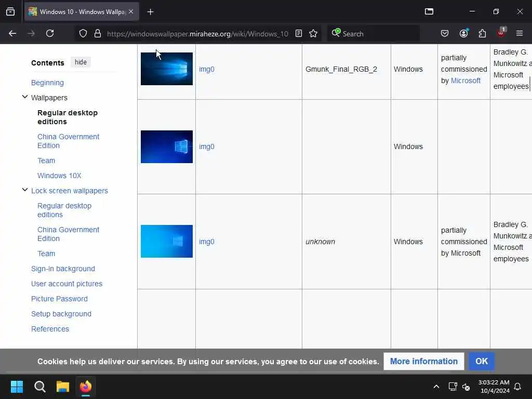This screenshot has height=399, width=532.
Task: Open img0 link in unknown row
Action: coord(207,242)
